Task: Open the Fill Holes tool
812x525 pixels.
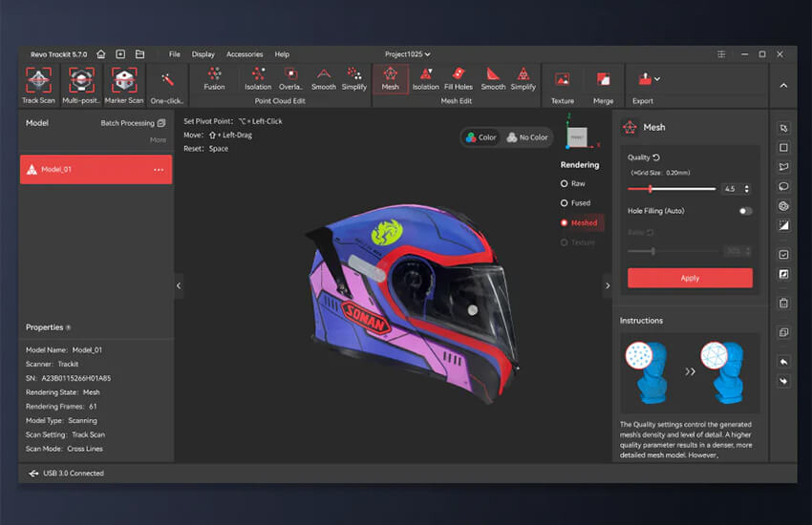Action: point(459,79)
